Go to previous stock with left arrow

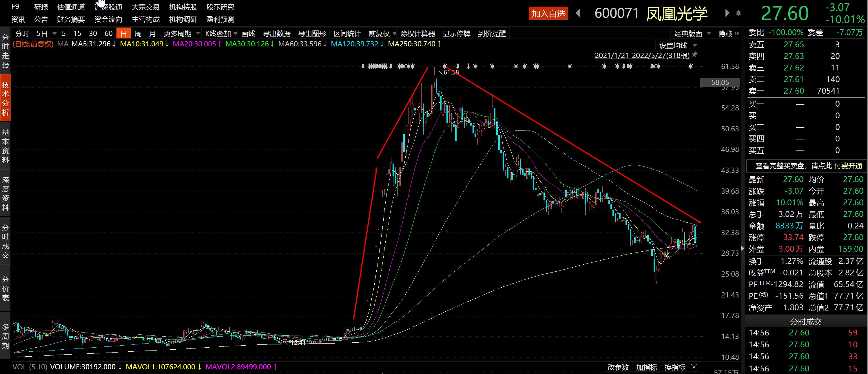pyautogui.click(x=578, y=14)
